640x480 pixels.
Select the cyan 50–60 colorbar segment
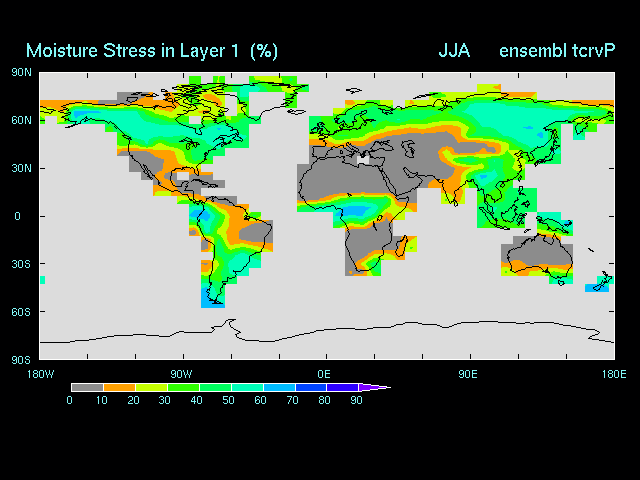click(x=246, y=387)
